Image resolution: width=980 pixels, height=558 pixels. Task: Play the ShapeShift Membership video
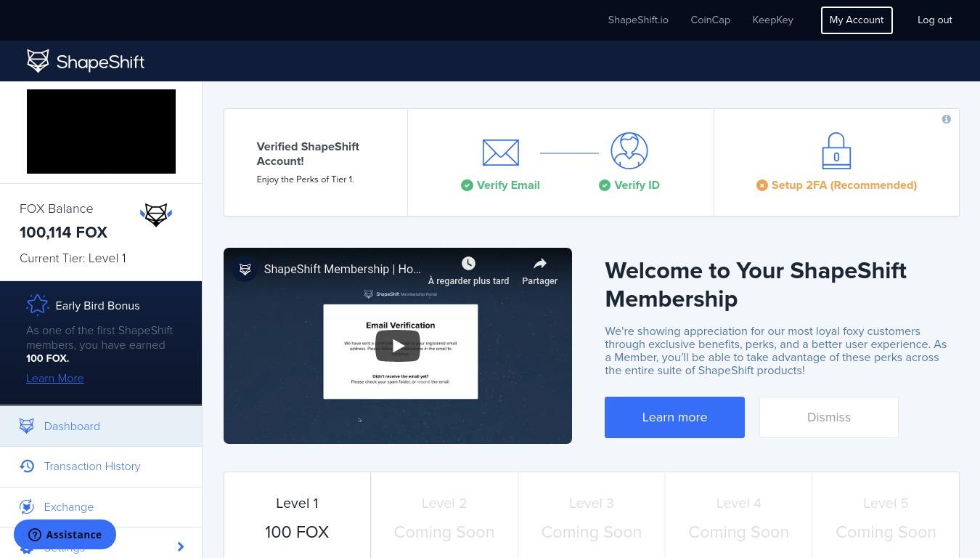pyautogui.click(x=398, y=346)
